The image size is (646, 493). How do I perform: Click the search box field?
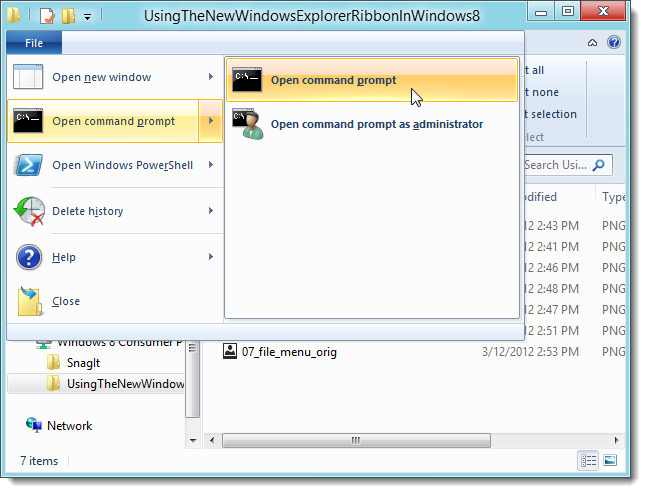568,165
